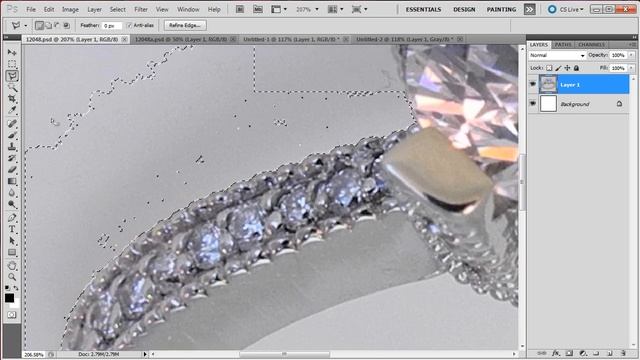
Task: Open the Fill slider arrow
Action: (x=631, y=68)
